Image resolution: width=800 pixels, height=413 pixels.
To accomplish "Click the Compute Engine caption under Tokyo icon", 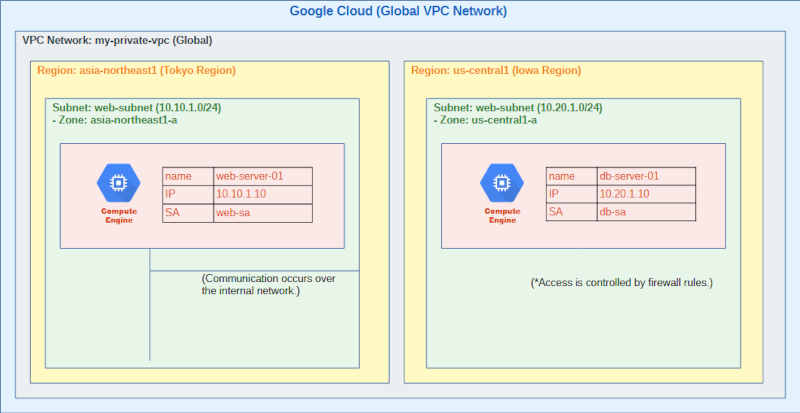I will (119, 216).
